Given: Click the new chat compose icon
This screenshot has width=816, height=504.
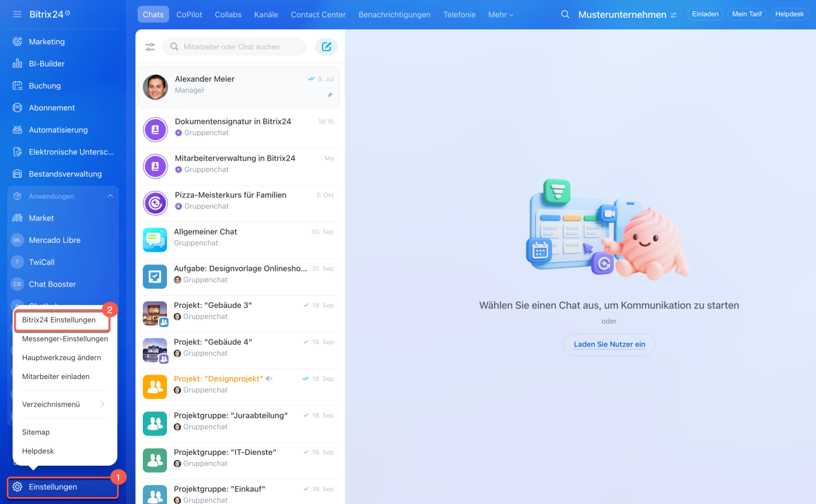Looking at the screenshot, I should [x=326, y=47].
